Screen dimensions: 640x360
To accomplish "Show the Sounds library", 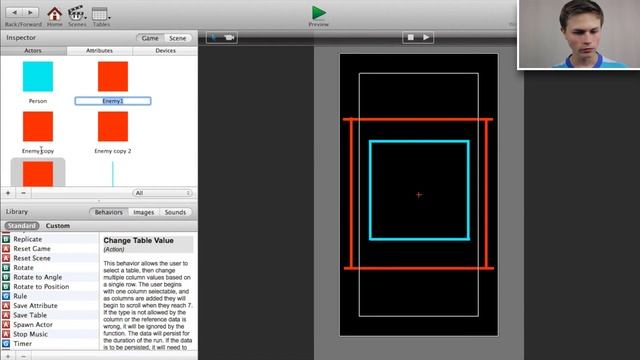I will tap(175, 212).
